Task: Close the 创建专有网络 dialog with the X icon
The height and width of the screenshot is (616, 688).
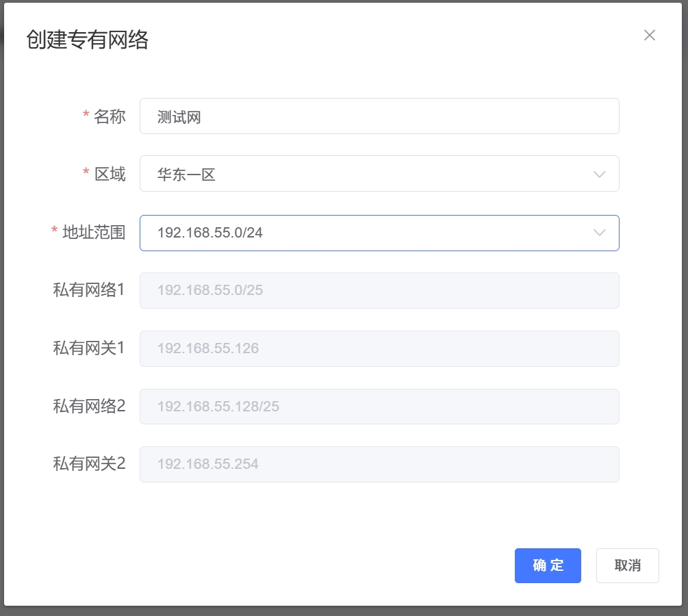Action: coord(650,36)
